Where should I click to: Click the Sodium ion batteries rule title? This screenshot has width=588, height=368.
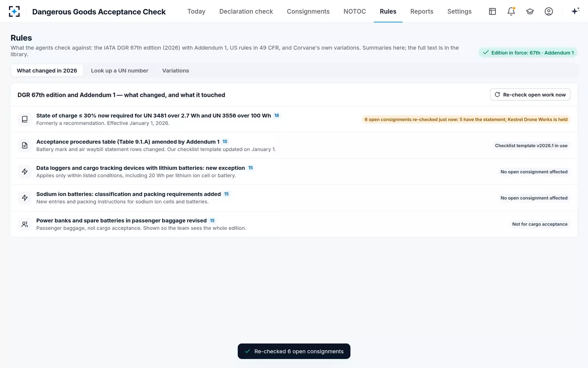(x=129, y=194)
